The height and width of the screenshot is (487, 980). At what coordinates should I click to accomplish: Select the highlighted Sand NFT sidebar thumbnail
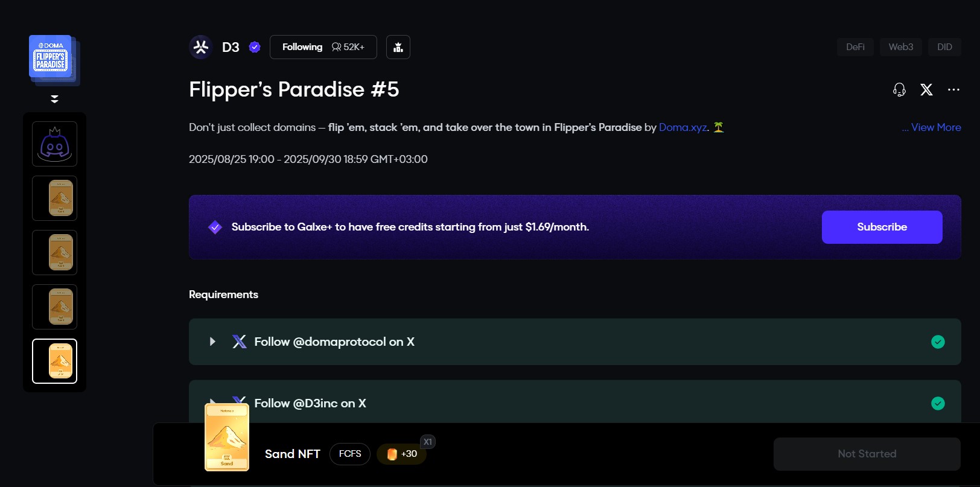(x=54, y=361)
